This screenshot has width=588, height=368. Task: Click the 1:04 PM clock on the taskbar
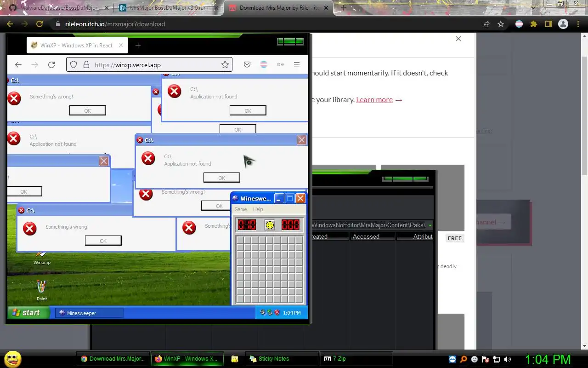(548, 359)
